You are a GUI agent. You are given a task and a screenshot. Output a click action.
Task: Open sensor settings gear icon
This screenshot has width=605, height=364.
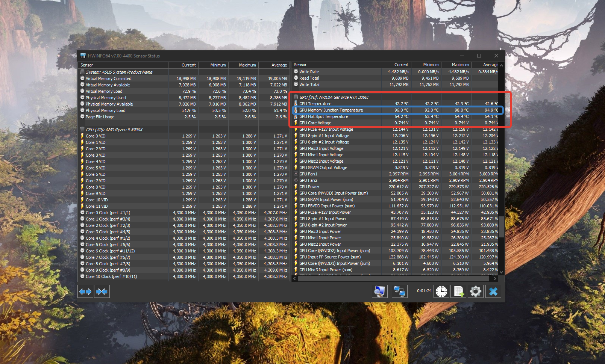coord(476,292)
